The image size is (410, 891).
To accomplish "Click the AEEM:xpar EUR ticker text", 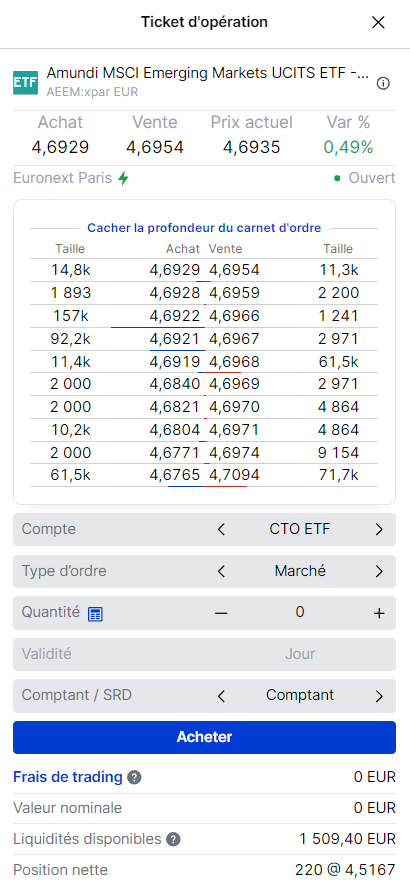I will (92, 91).
